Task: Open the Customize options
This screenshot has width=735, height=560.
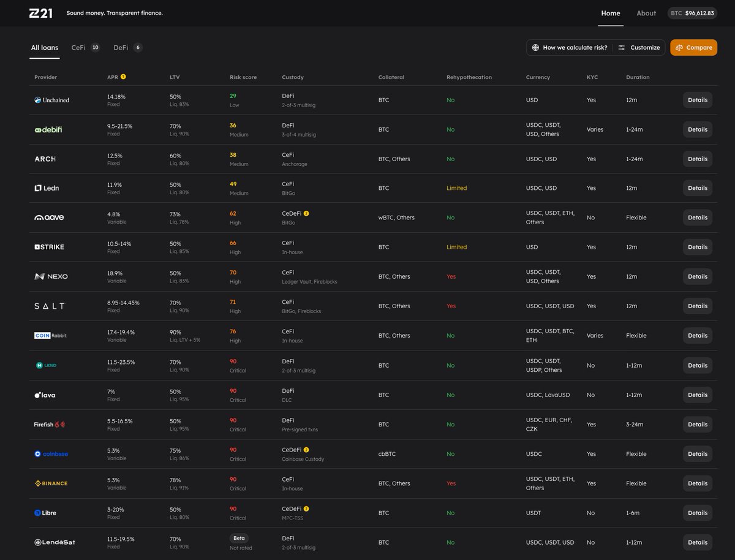Action: pos(639,47)
